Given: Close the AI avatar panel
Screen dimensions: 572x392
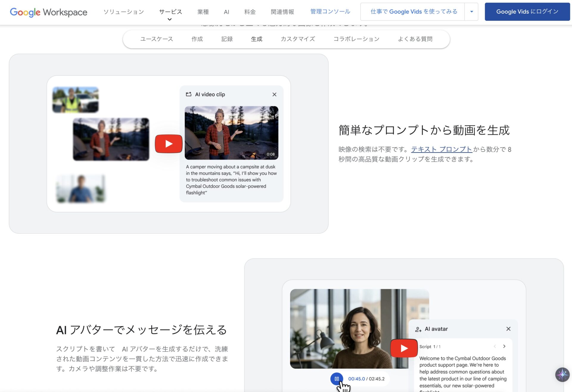Looking at the screenshot, I should tap(508, 329).
